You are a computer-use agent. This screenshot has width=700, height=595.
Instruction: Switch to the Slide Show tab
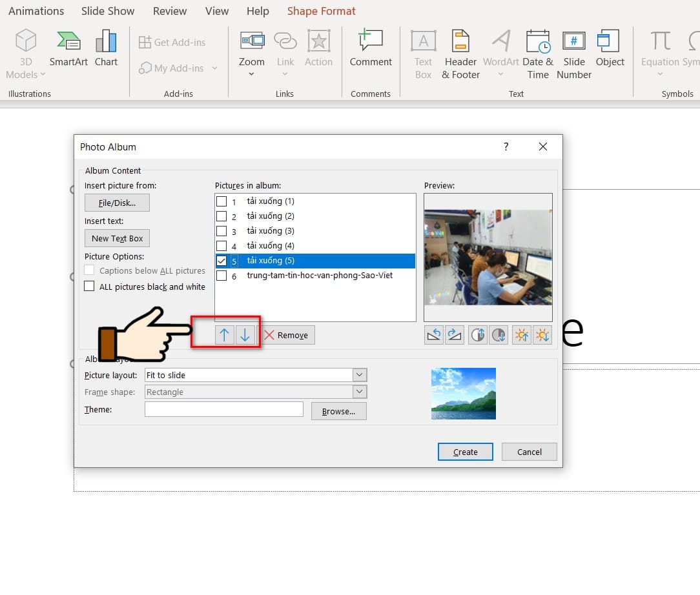tap(108, 11)
